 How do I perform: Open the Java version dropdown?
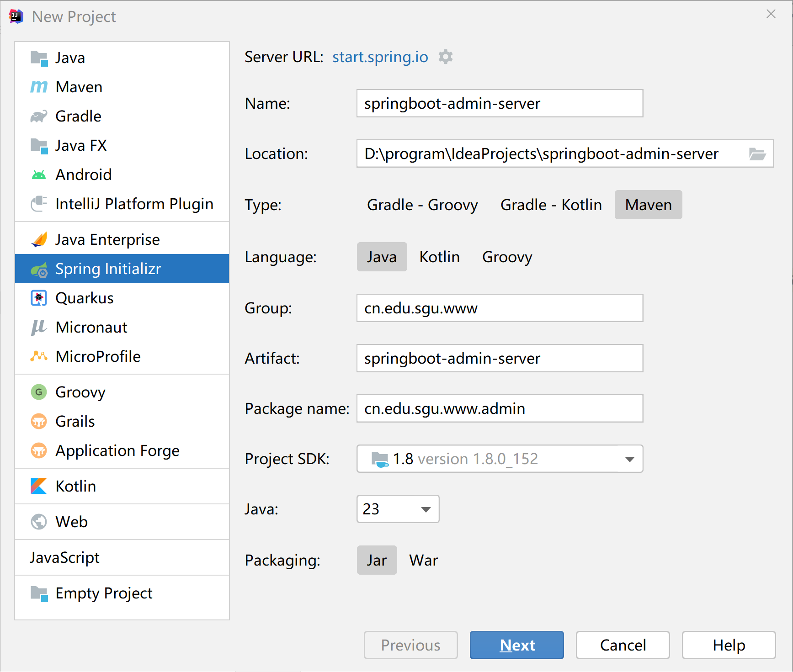pos(425,509)
